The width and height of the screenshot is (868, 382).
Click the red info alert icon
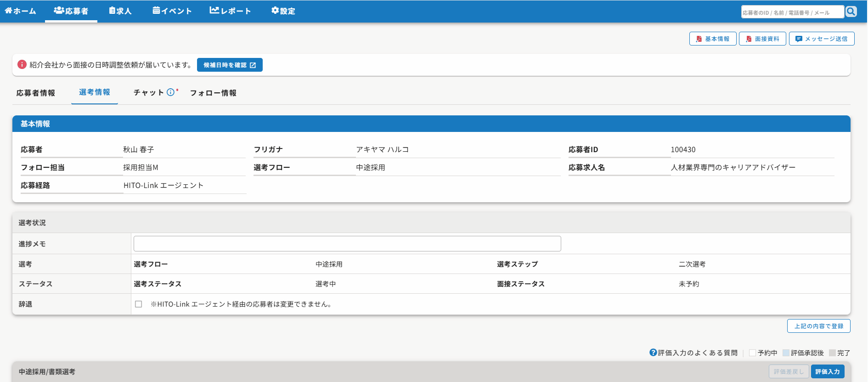pos(22,64)
